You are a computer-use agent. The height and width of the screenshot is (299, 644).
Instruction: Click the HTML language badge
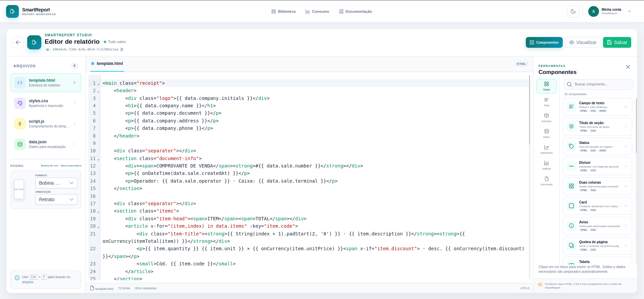tap(521, 64)
